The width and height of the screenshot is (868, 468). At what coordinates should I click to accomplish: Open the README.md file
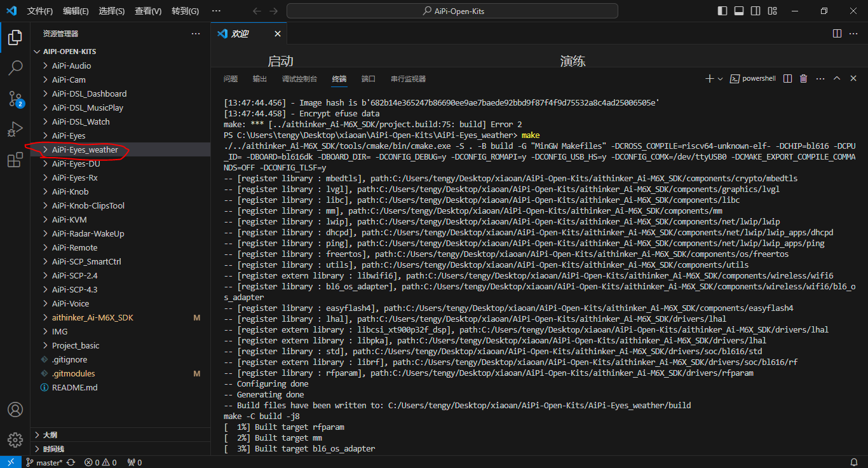pyautogui.click(x=121, y=387)
